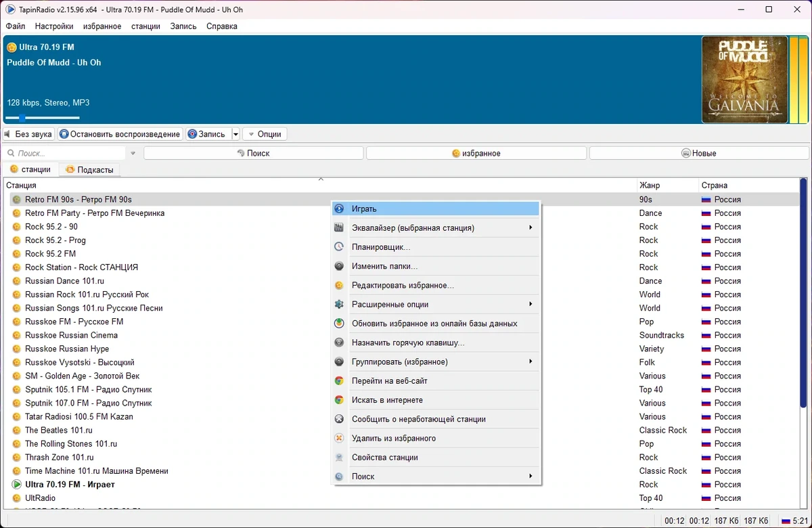This screenshot has height=528, width=812.
Task: Click the Поиск... search input field
Action: click(x=70, y=153)
